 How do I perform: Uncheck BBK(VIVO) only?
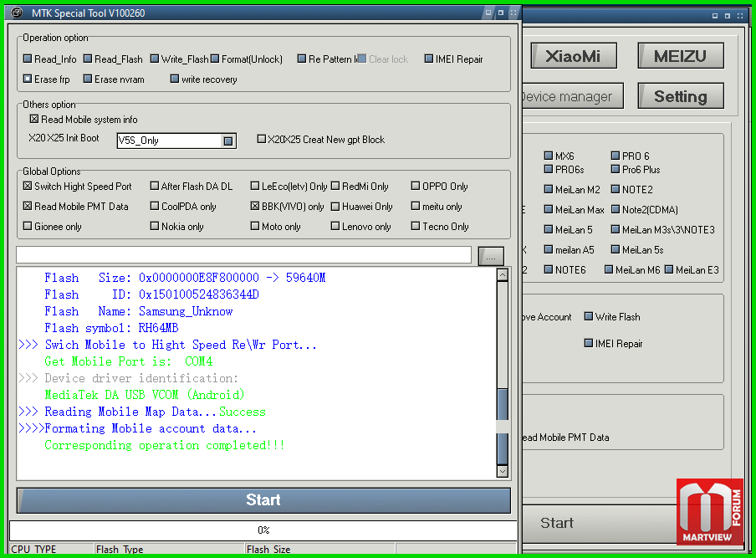(254, 206)
